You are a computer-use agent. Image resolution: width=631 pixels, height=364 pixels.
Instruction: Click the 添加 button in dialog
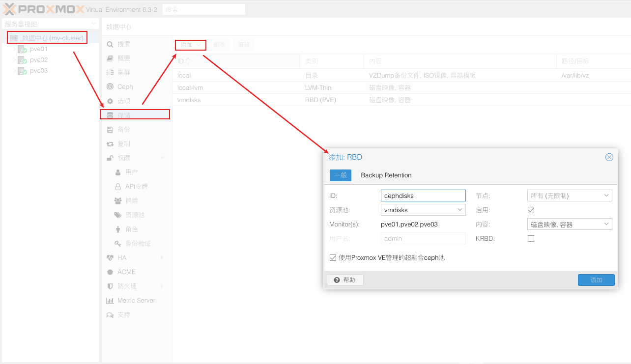tap(596, 280)
